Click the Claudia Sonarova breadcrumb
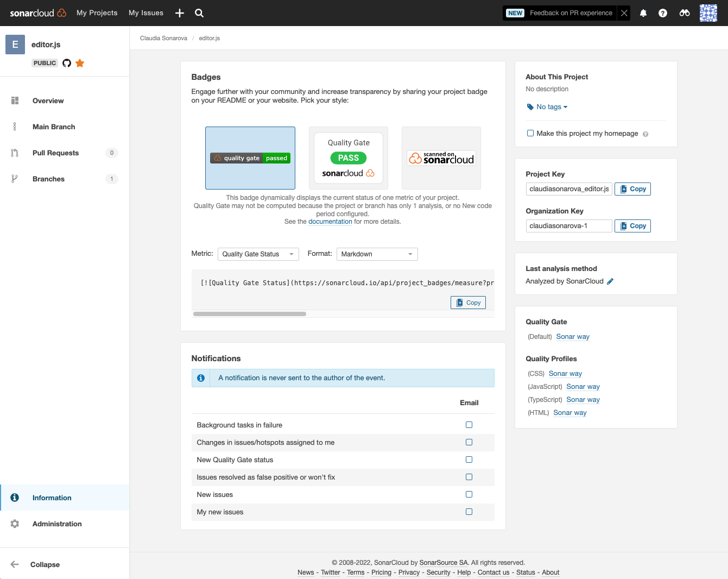Viewport: 728px width, 579px height. (x=163, y=38)
